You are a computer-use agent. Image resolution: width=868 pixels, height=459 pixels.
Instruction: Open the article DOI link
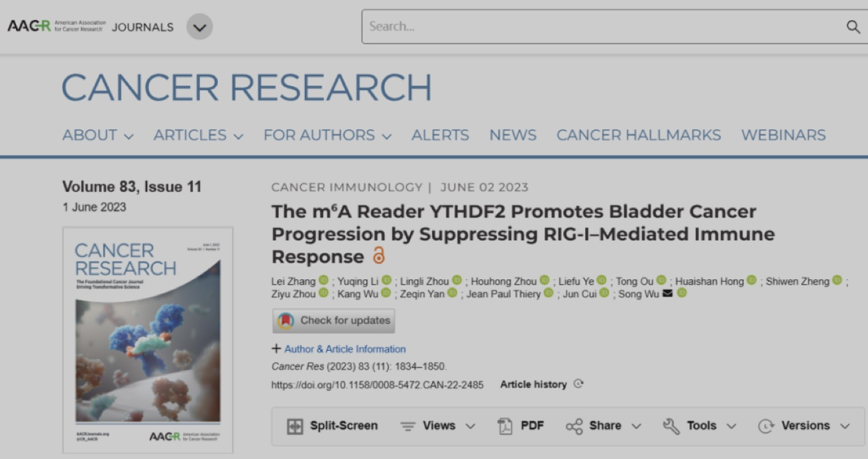tap(378, 385)
